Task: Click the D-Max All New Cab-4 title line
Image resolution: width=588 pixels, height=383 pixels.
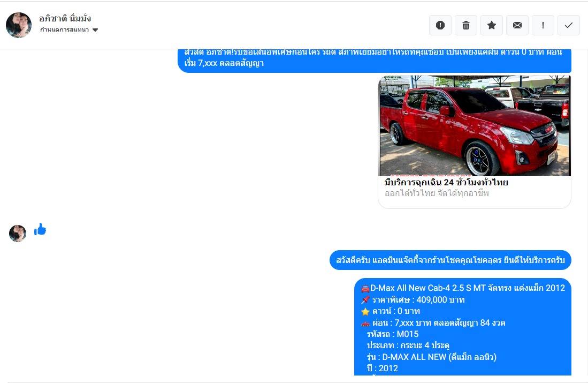Action: click(463, 288)
